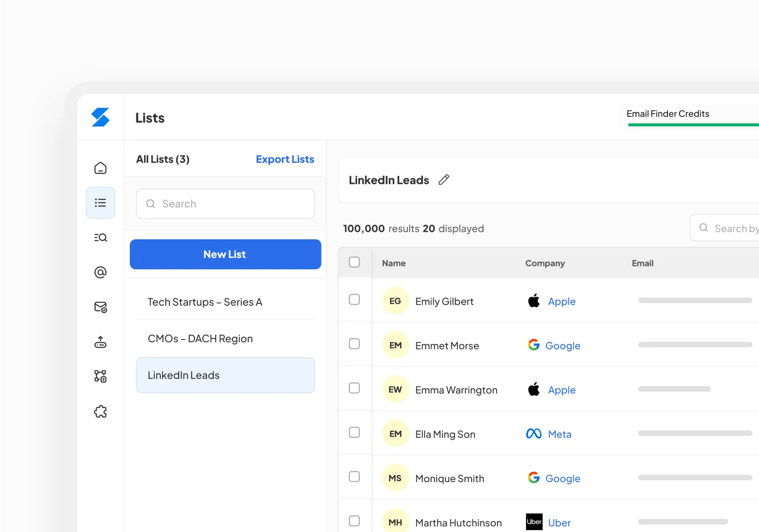
Task: Select the CMOs – DACH Region list
Action: [x=200, y=339]
